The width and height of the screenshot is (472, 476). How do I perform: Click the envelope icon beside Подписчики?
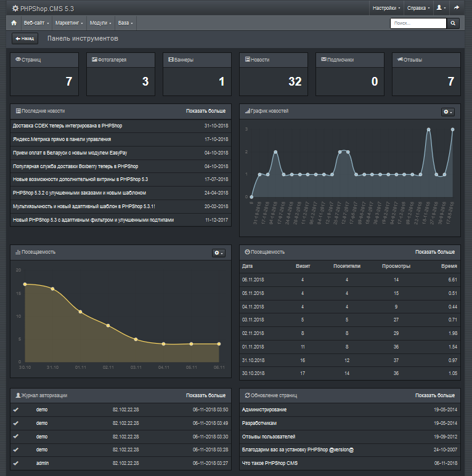coord(323,60)
